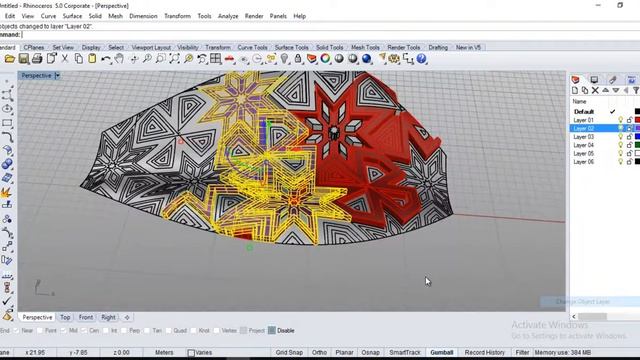Undo the last action
The image size is (640, 360).
pyautogui.click(x=106, y=59)
